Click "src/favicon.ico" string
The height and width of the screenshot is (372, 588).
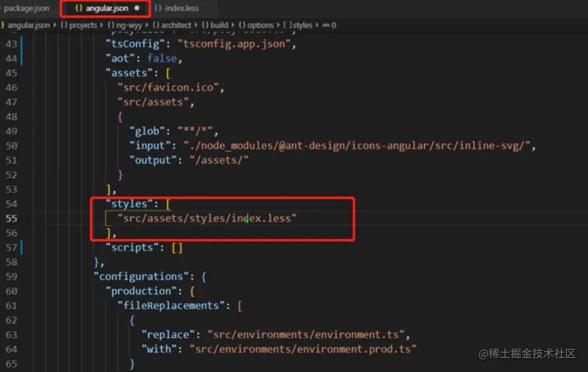168,87
